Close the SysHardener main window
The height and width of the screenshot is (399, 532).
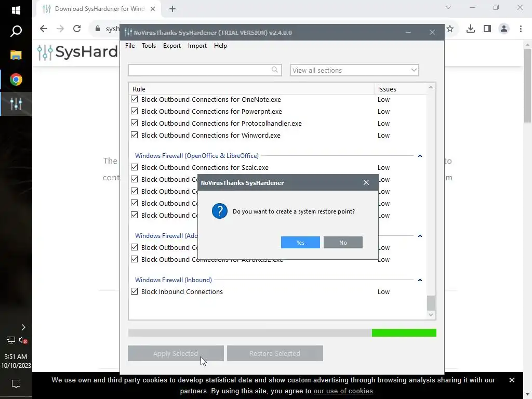coord(432,32)
